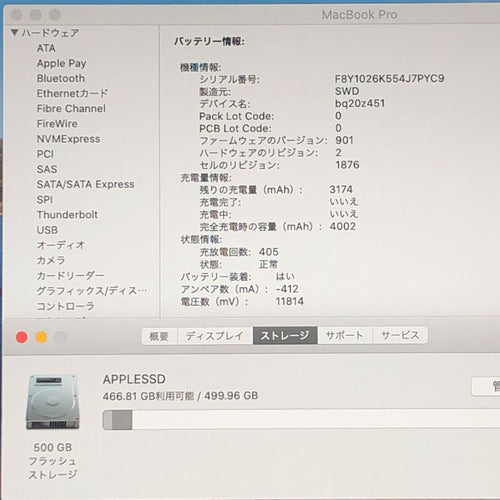The image size is (500, 500).
Task: Select the ストレージ tab
Action: point(285,336)
